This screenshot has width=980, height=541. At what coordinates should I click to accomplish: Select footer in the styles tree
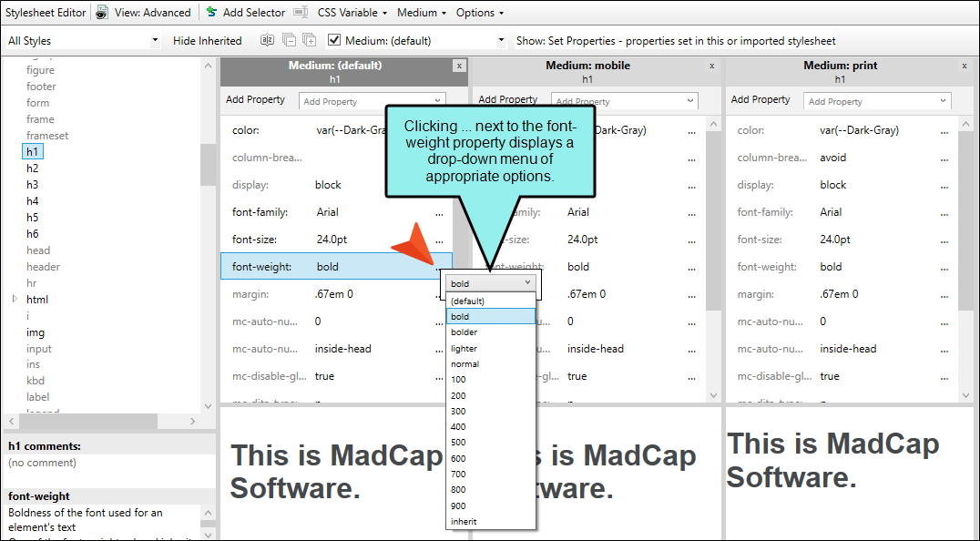tap(41, 87)
